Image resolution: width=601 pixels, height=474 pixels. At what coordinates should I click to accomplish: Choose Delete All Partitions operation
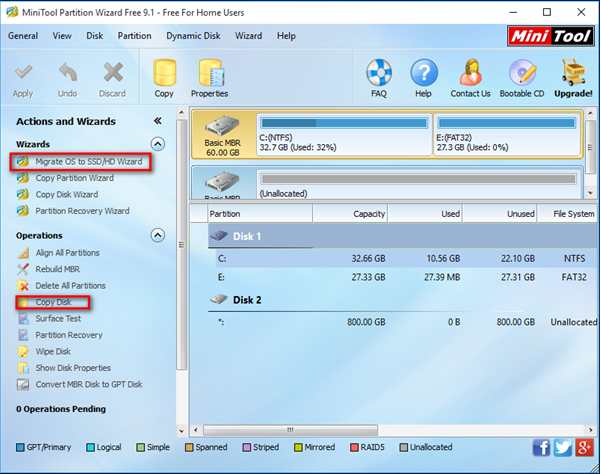click(x=70, y=286)
